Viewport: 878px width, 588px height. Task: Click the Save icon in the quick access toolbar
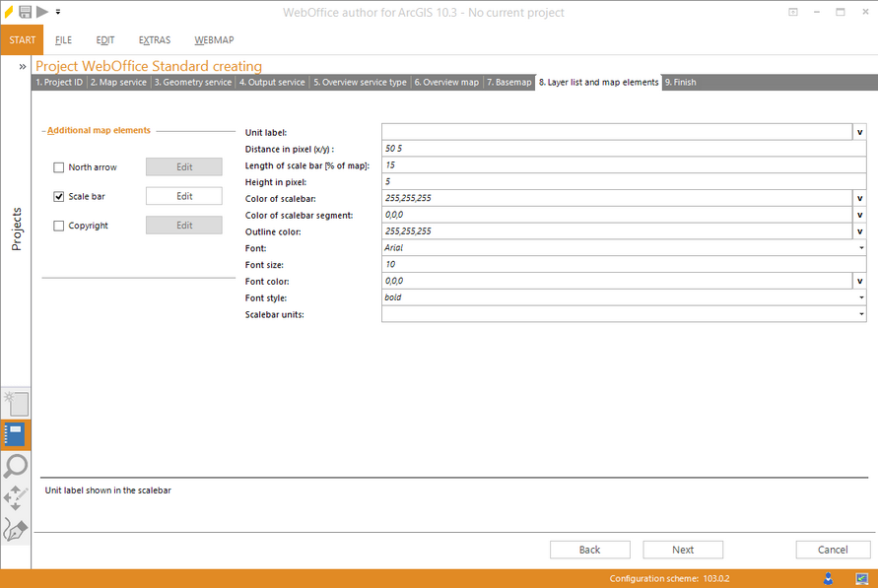point(25,12)
